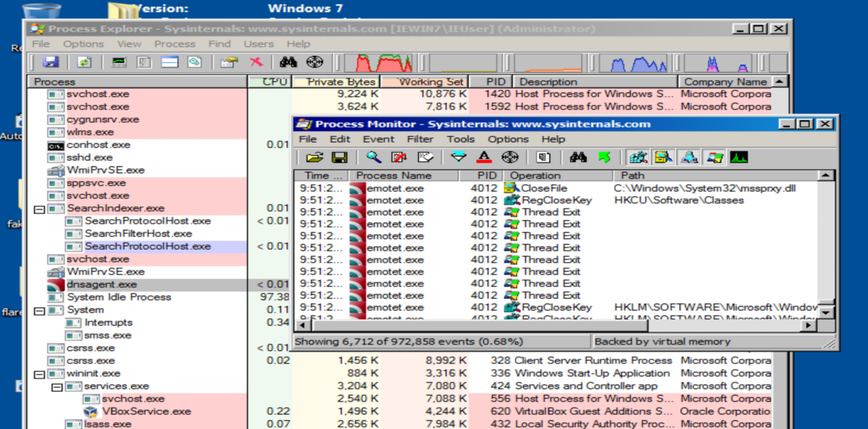Image resolution: width=868 pixels, height=429 pixels.
Task: Collapse the services.exe tree node
Action: pos(56,386)
